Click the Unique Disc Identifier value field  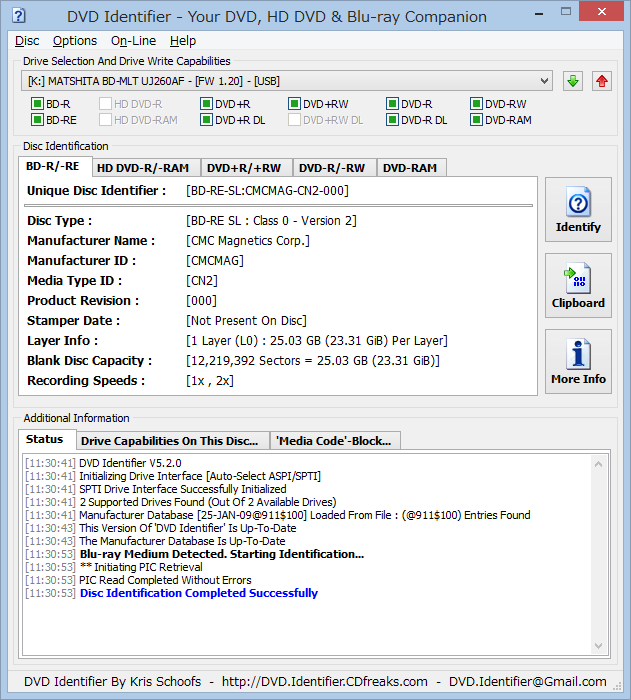click(x=267, y=191)
